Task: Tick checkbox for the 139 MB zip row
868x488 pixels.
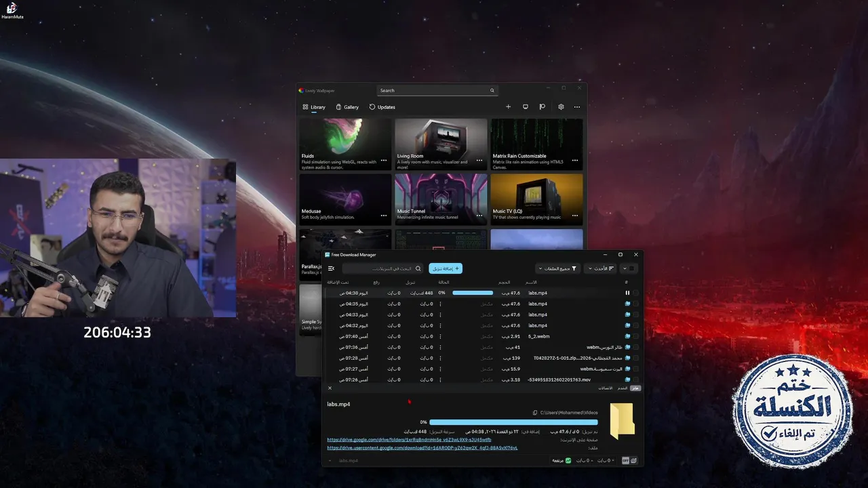Action: point(636,358)
